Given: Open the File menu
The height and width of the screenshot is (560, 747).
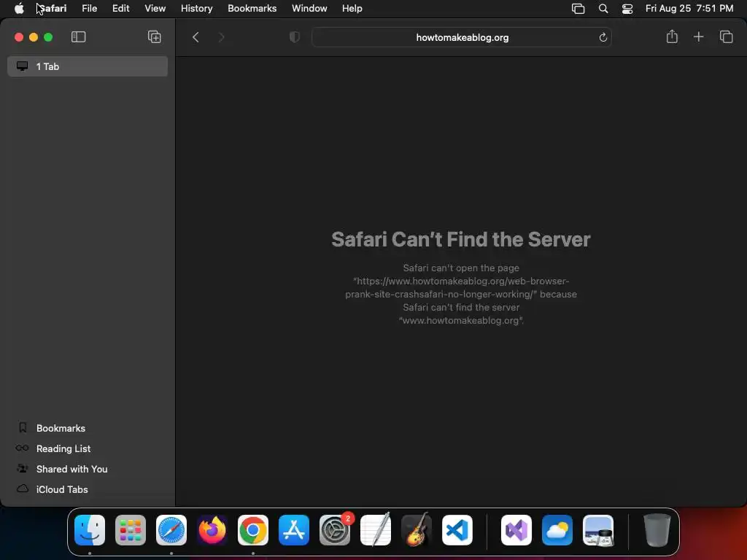Looking at the screenshot, I should pos(90,8).
